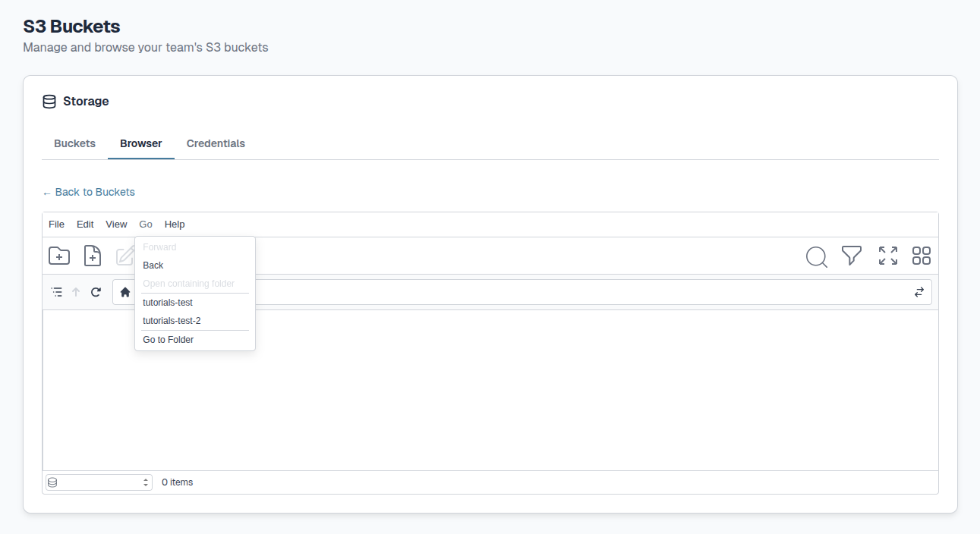
Task: Open search with the magnifier icon
Action: pyautogui.click(x=816, y=257)
